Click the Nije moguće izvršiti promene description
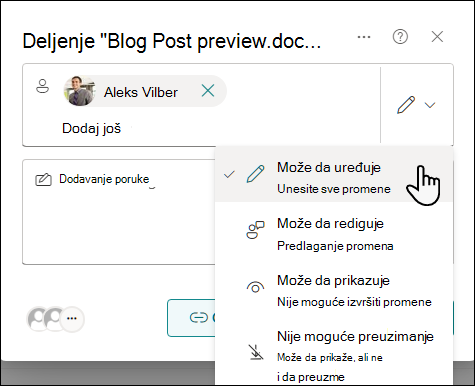Image resolution: width=475 pixels, height=386 pixels. 354,302
